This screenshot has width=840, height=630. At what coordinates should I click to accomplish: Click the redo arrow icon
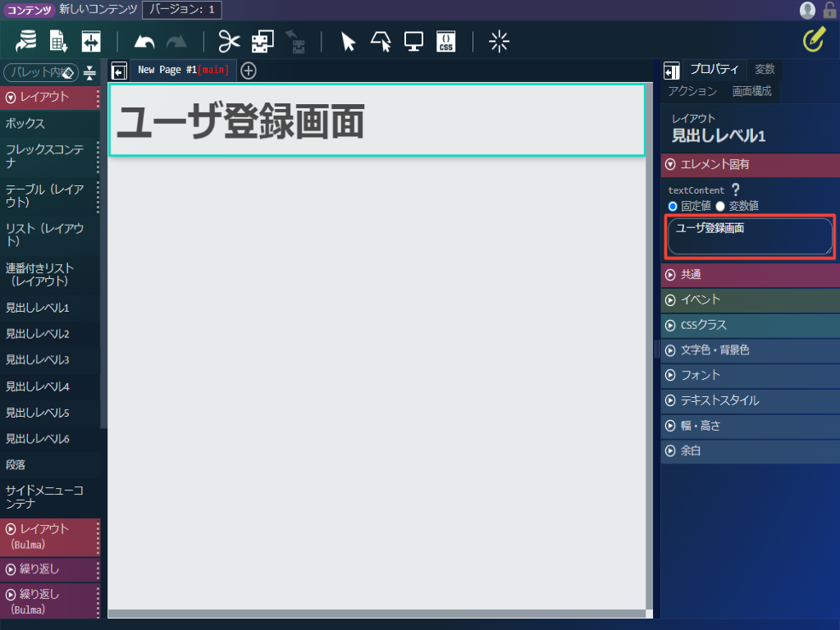[x=177, y=42]
